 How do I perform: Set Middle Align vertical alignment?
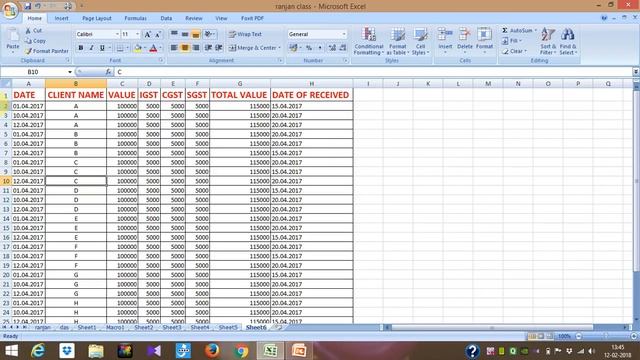(x=185, y=34)
